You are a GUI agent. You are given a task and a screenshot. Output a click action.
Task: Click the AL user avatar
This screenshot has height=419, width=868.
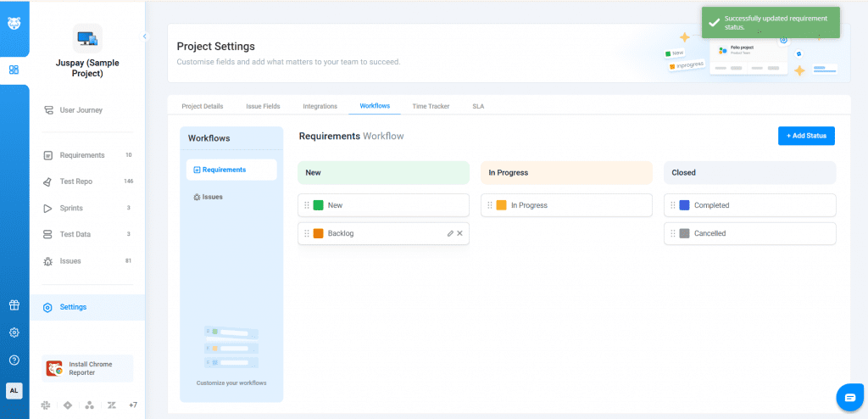click(x=14, y=390)
